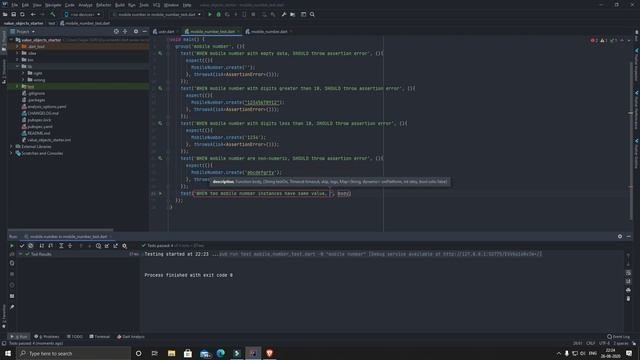Screen dimensions: 640x360
Task: Open the Brave browser from taskbar
Action: (269, 353)
